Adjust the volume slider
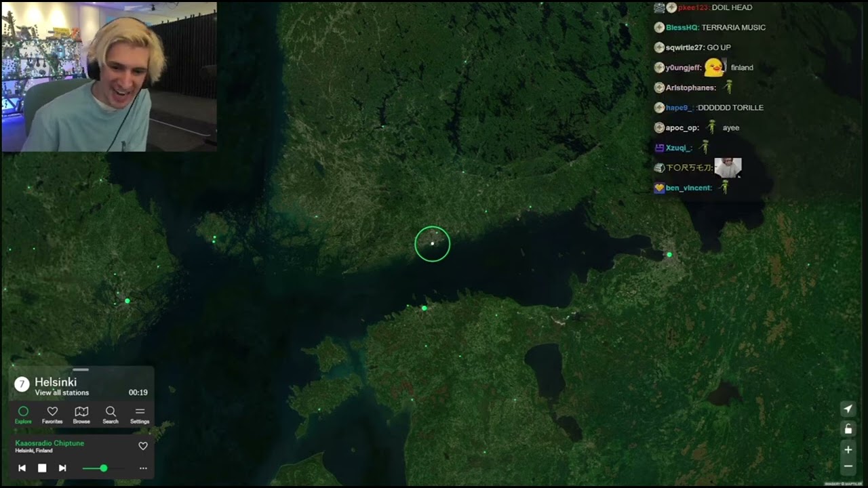Image resolution: width=868 pixels, height=488 pixels. click(x=103, y=468)
